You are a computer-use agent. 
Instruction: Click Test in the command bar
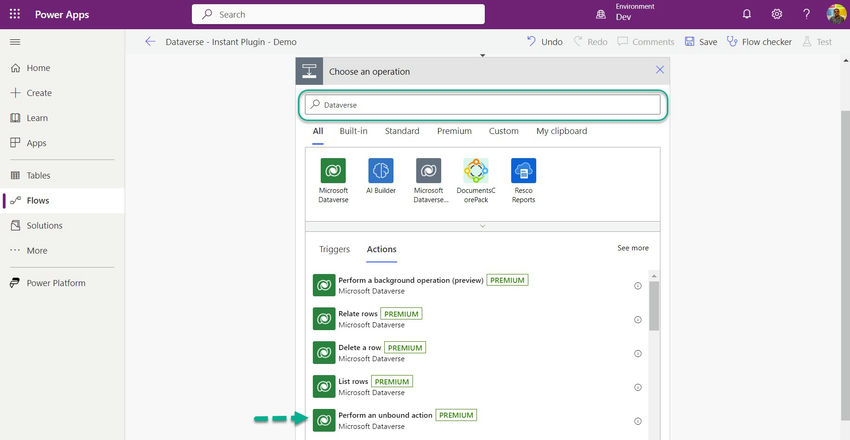(817, 42)
